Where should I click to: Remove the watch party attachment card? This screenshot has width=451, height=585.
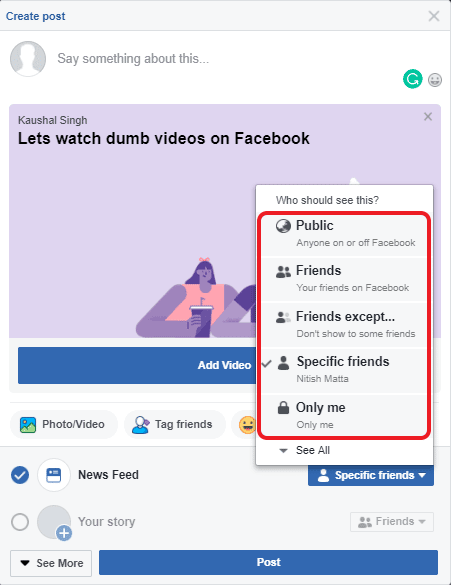pos(428,116)
